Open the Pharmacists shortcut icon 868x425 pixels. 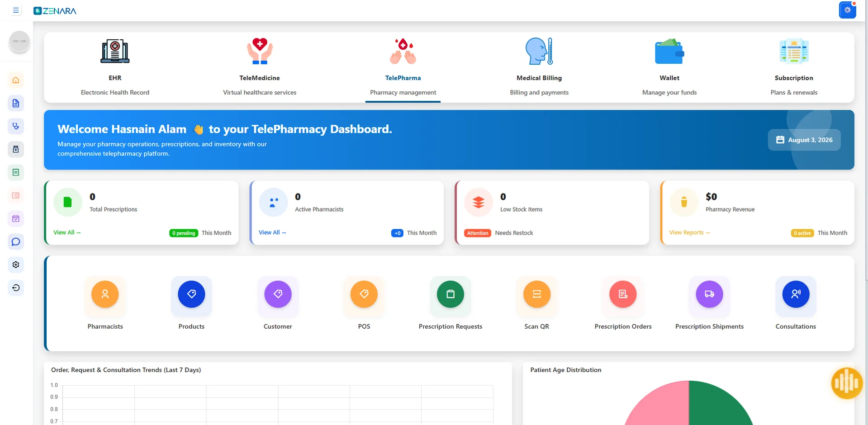point(105,294)
